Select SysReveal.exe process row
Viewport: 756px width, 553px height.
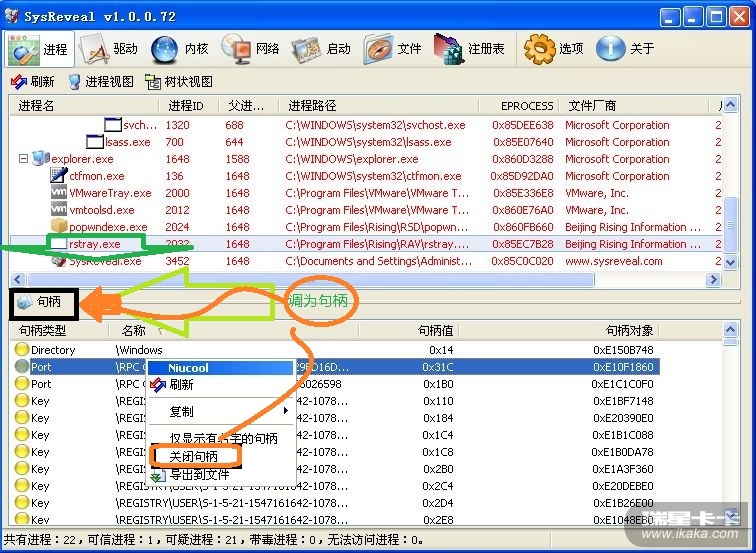pos(367,261)
